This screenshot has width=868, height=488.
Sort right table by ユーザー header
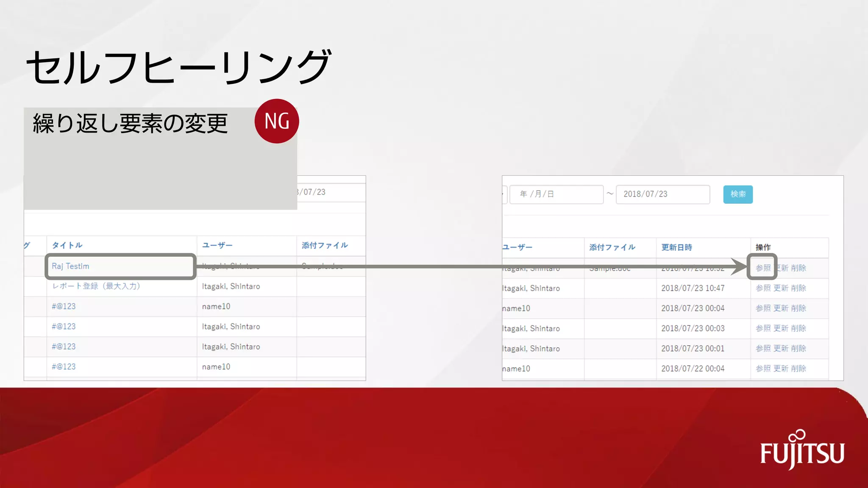[x=517, y=247]
